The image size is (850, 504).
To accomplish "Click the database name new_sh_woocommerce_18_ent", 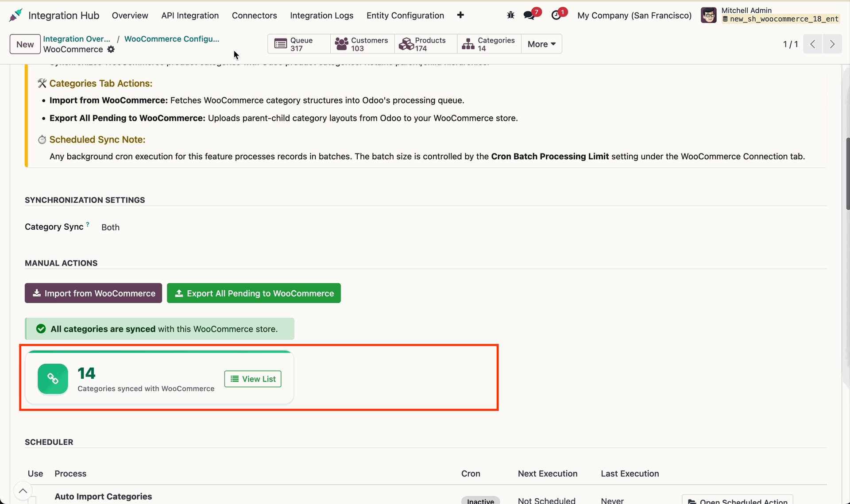I will click(x=784, y=19).
